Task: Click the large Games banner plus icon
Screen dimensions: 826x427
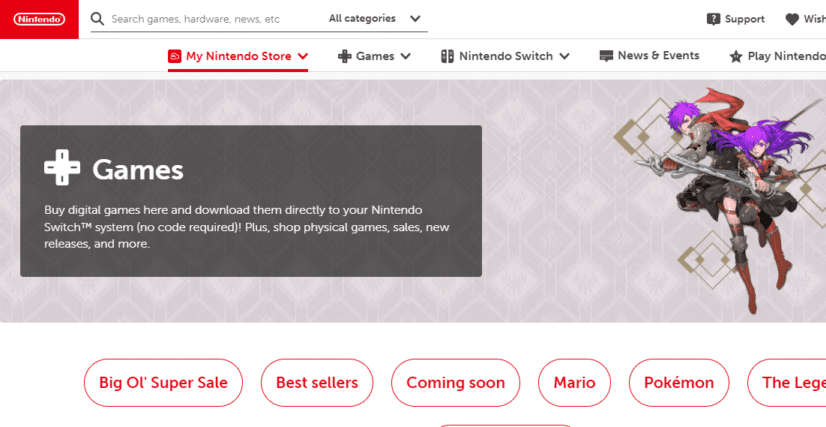Action: point(62,167)
